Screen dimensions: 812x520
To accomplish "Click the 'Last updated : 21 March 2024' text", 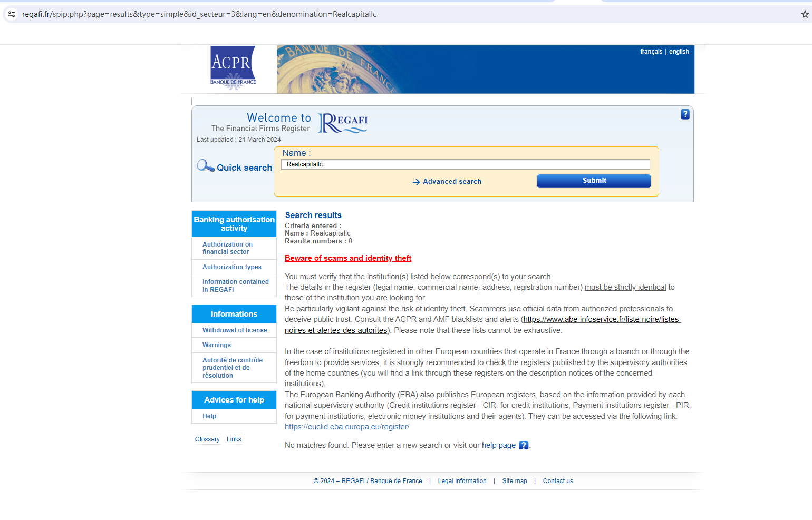I will [x=239, y=140].
